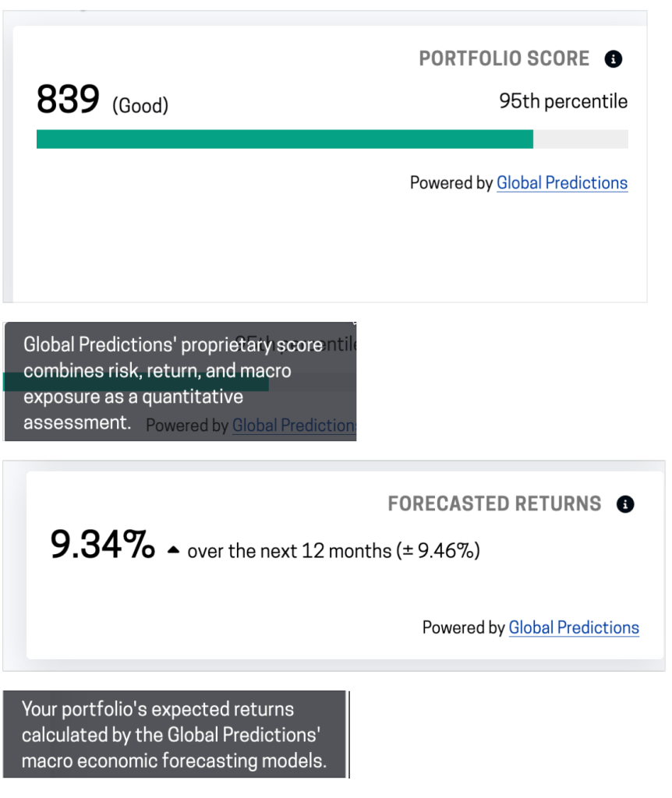Click "Powered by" text in Forecasted Returns card
The image size is (672, 798).
point(463,628)
